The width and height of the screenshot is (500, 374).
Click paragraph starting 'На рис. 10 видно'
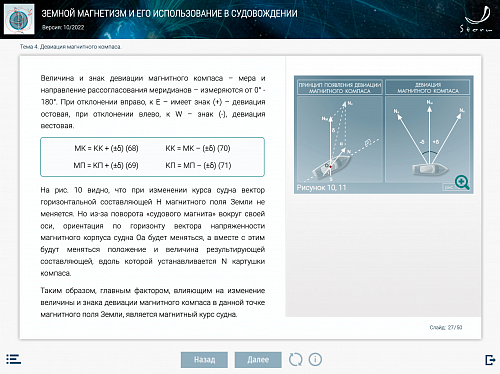coord(153,232)
